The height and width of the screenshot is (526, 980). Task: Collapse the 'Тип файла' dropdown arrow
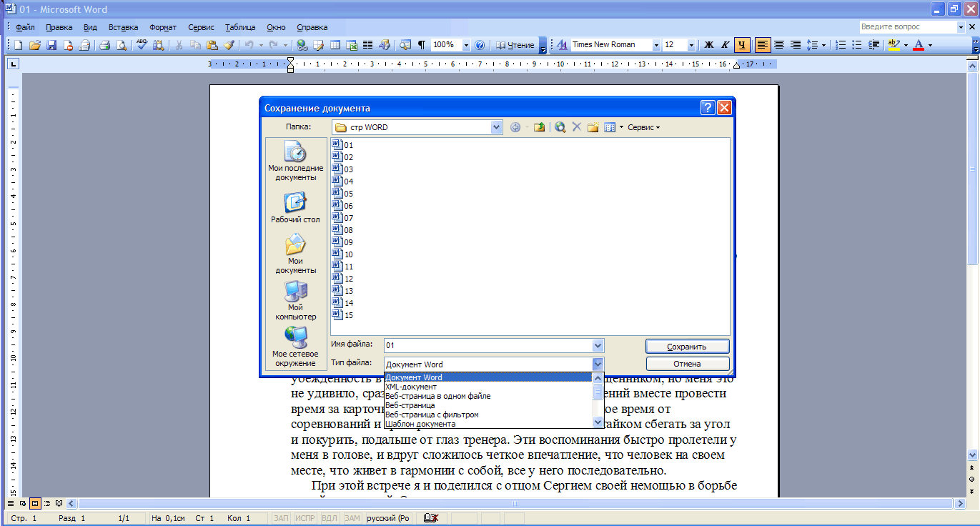(x=598, y=364)
